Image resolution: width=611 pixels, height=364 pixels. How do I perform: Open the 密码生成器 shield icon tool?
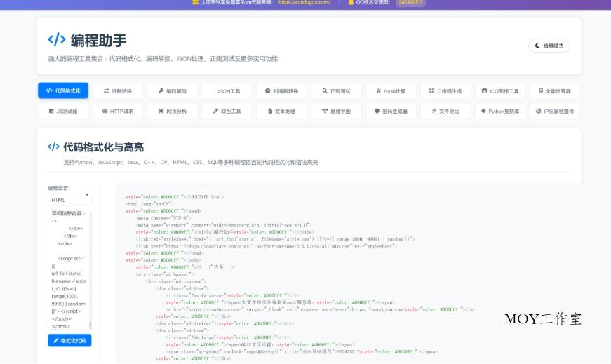(x=391, y=111)
